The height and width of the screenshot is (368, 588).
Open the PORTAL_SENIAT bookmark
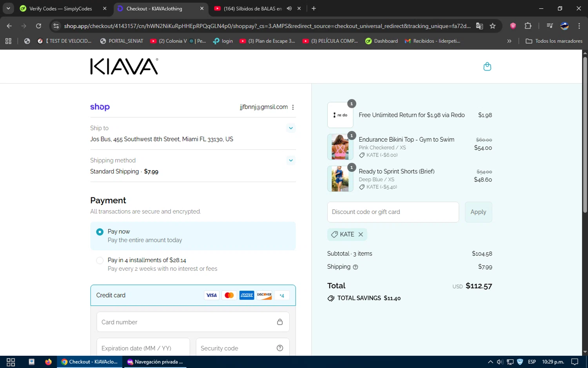pos(122,41)
